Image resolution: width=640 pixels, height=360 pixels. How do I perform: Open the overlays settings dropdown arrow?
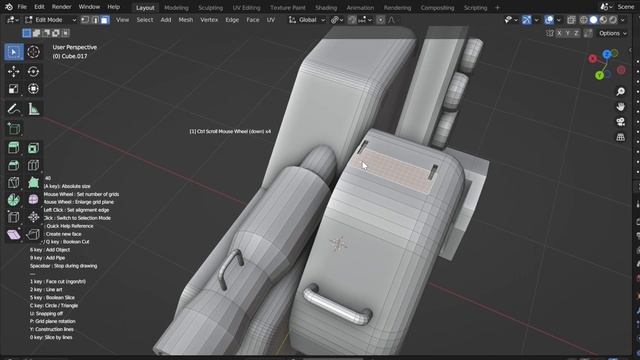[x=559, y=20]
